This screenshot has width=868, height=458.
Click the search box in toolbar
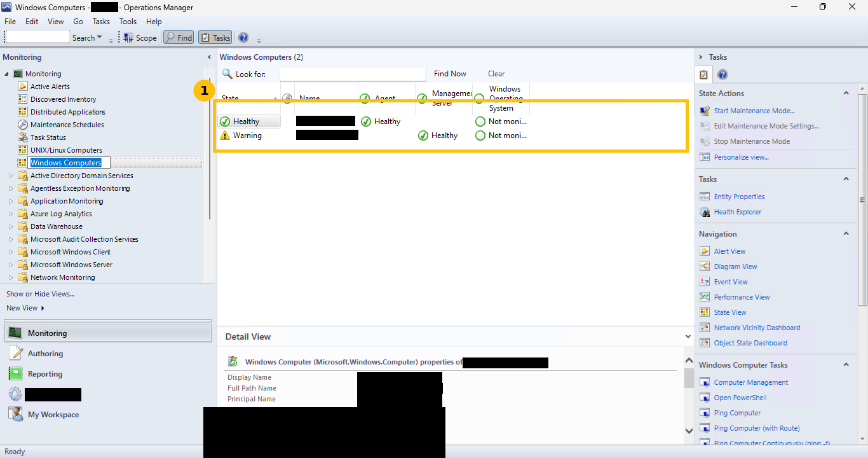click(37, 38)
